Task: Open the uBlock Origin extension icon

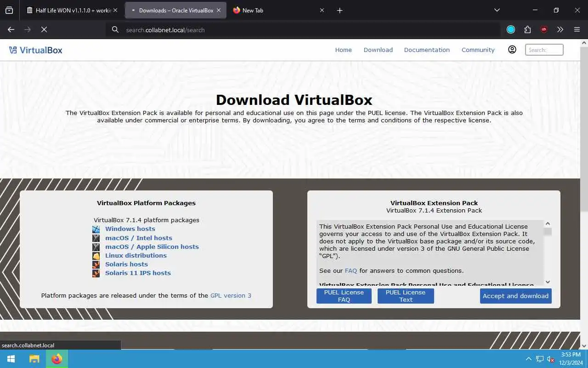Action: click(544, 29)
